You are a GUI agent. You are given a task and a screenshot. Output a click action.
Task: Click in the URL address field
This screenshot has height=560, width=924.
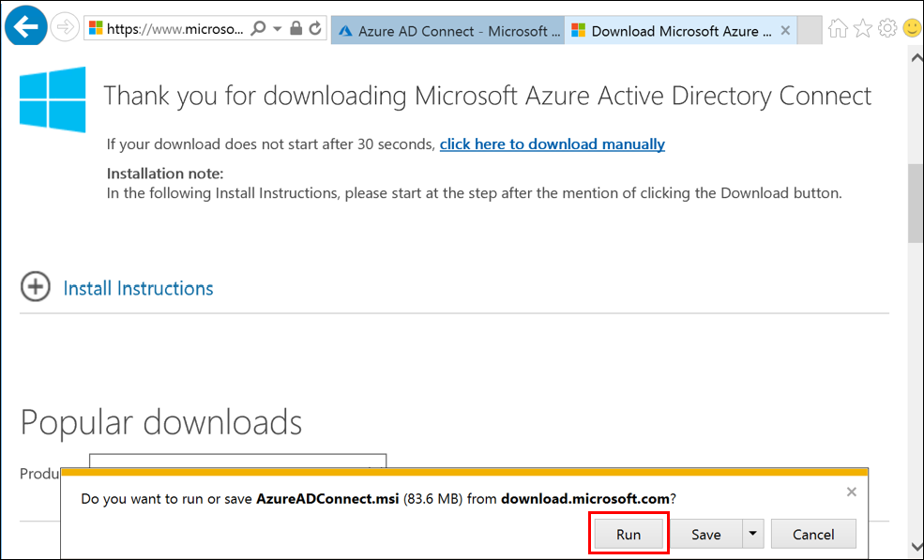tap(174, 29)
